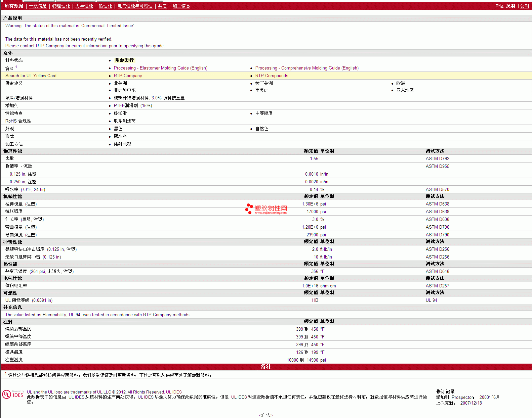Screen dimensions: 532x418
Task: Click the 备注 section header
Action: tap(266, 367)
